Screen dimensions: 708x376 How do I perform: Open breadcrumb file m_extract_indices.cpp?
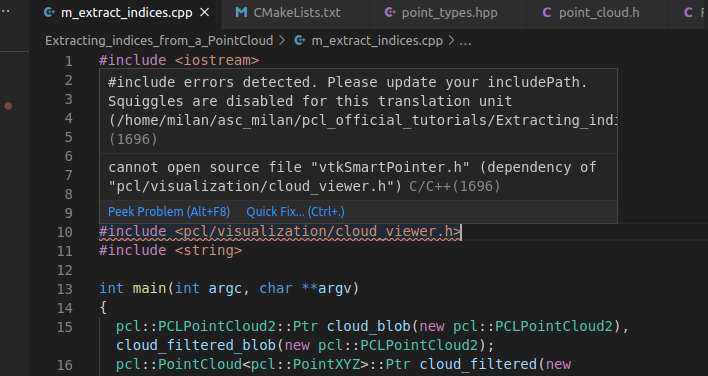point(377,41)
